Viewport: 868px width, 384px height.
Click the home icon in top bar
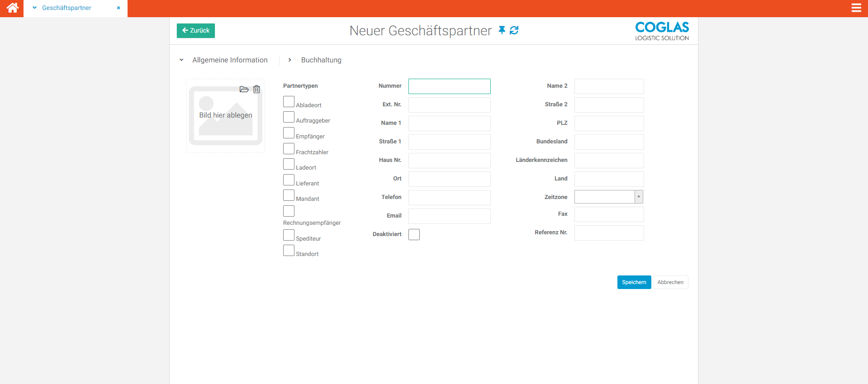(x=12, y=8)
